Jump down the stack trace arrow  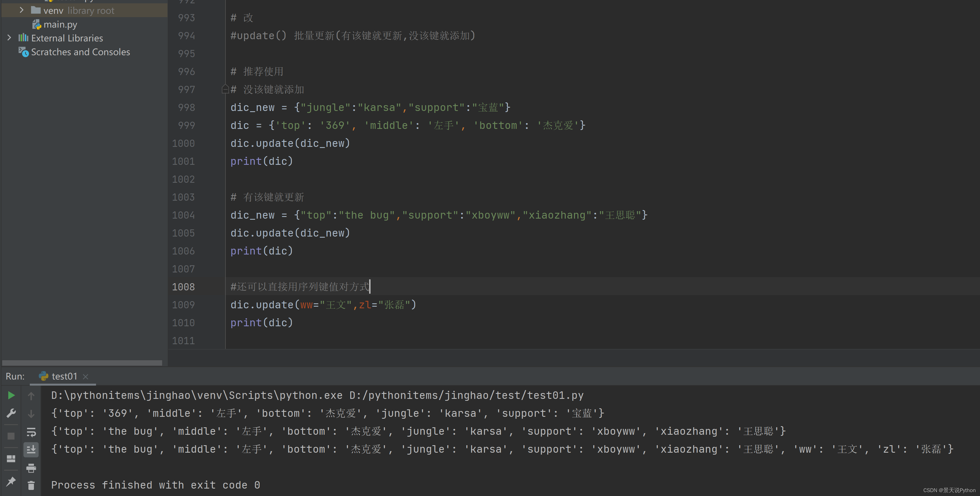click(x=31, y=413)
